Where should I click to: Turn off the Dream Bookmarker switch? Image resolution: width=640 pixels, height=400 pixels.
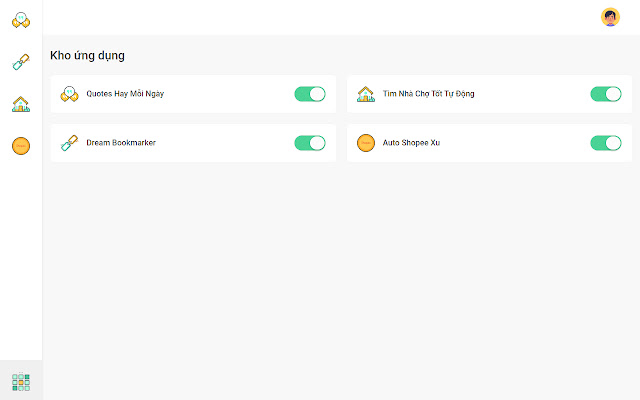click(x=310, y=143)
